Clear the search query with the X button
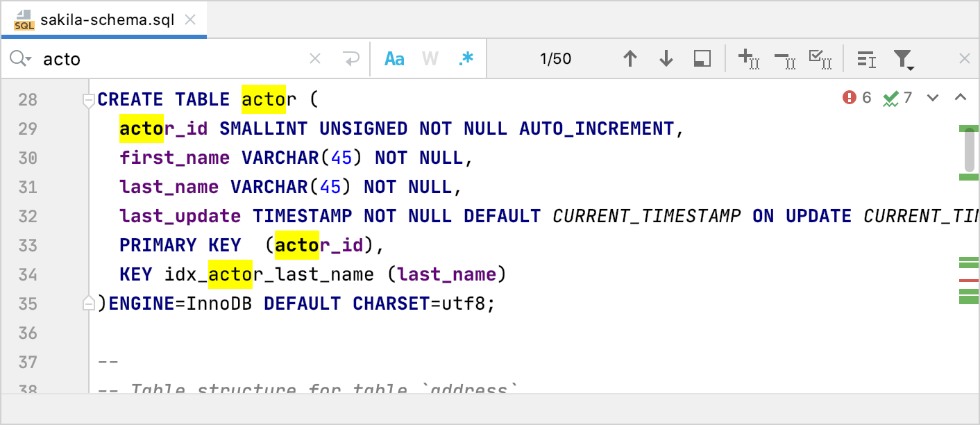 point(315,58)
